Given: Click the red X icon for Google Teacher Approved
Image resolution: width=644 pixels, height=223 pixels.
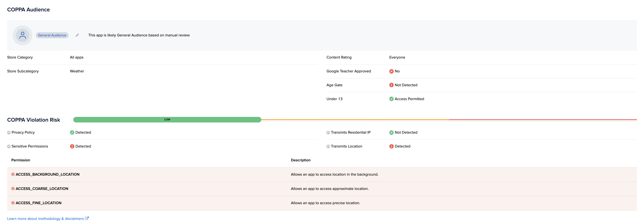Looking at the screenshot, I should (x=391, y=71).
